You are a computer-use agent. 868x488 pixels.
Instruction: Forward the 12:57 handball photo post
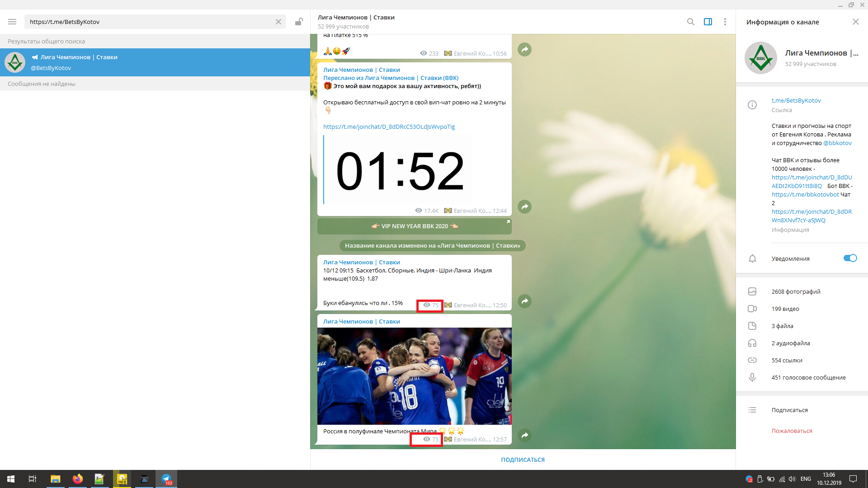click(524, 435)
